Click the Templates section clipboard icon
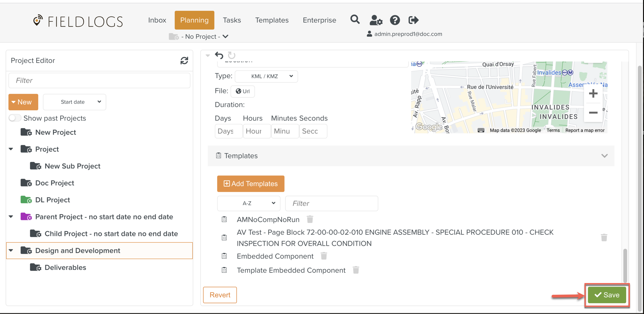This screenshot has height=314, width=644. [x=218, y=155]
